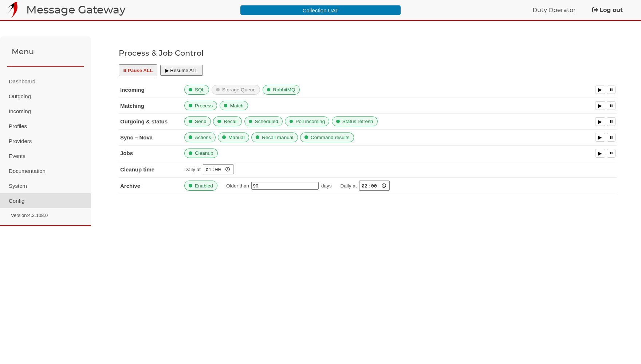
Task: Go to Outgoing menu item
Action: (x=46, y=96)
